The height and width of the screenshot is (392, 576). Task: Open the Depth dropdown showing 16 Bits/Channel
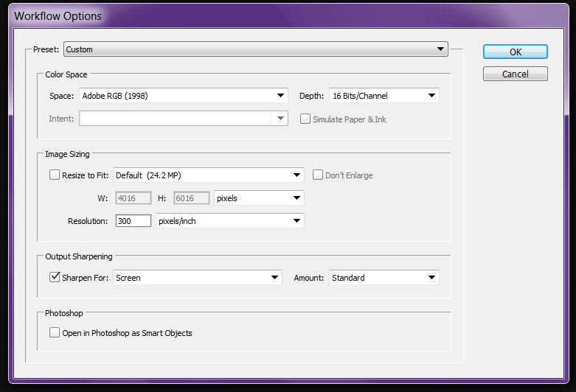point(384,96)
